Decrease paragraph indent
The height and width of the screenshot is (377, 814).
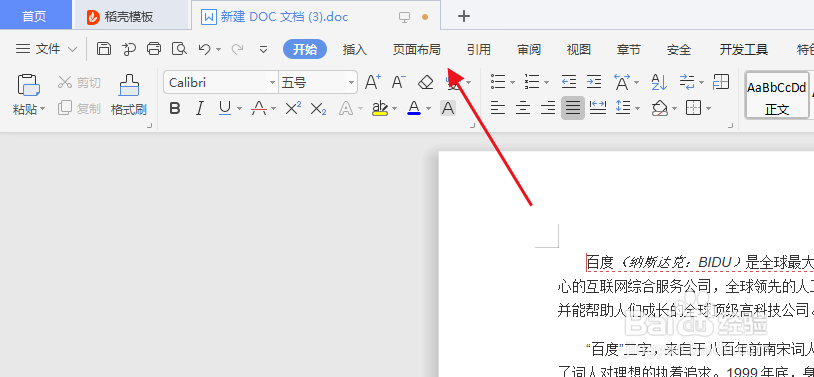(569, 82)
